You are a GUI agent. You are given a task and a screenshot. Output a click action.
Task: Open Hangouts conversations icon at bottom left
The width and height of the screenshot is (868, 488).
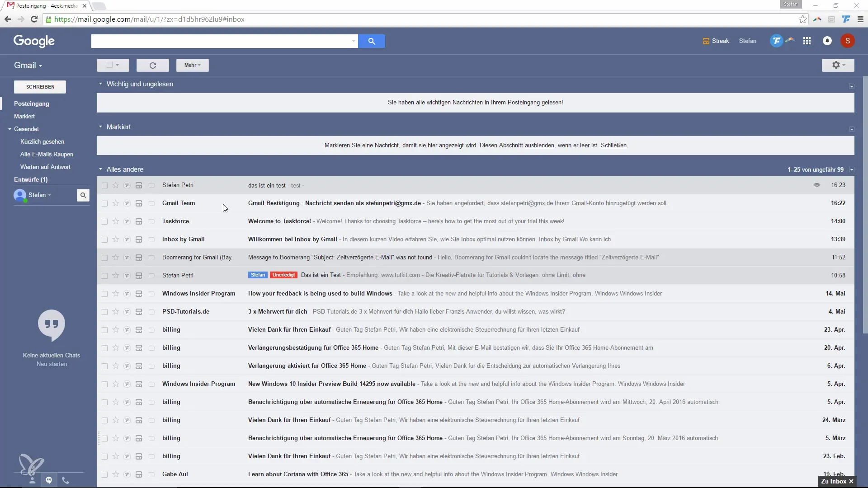(x=49, y=480)
